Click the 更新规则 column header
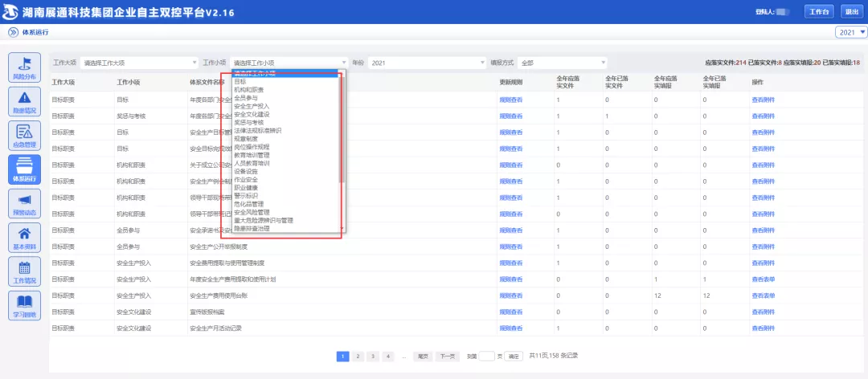This screenshot has width=868, height=379. pos(511,82)
